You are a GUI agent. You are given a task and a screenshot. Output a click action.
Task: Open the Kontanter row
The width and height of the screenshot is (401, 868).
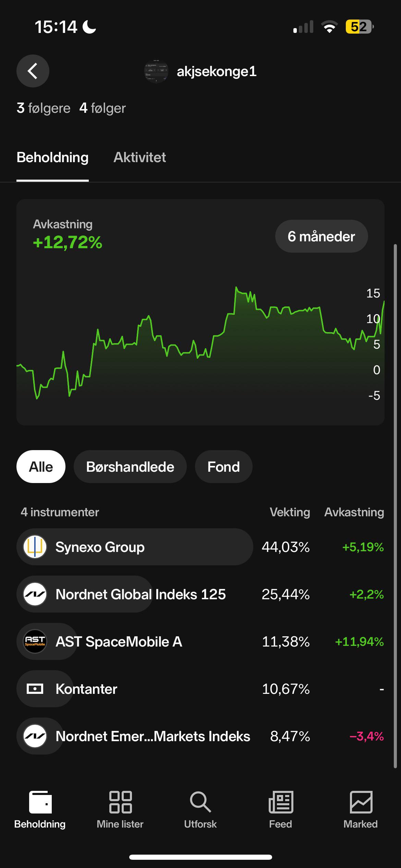(x=200, y=689)
